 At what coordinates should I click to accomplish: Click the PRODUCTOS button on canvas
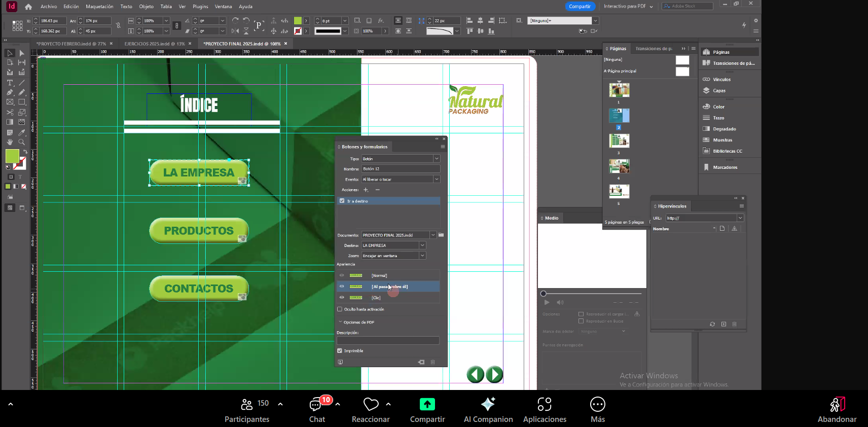199,231
